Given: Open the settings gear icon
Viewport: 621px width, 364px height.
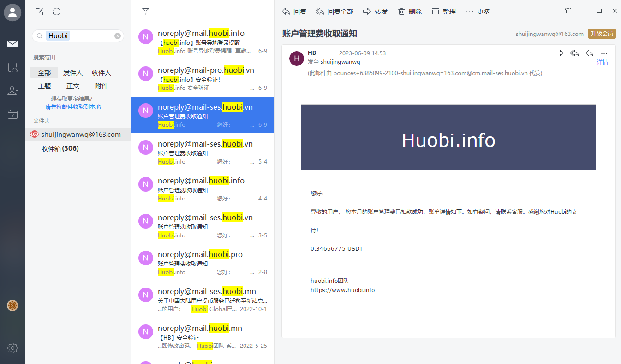Looking at the screenshot, I should click(x=12, y=348).
